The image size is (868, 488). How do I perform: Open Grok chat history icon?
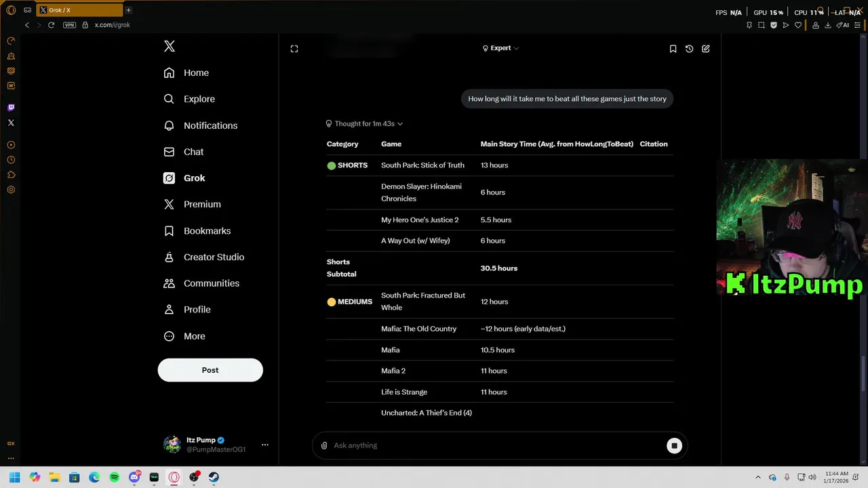point(689,49)
